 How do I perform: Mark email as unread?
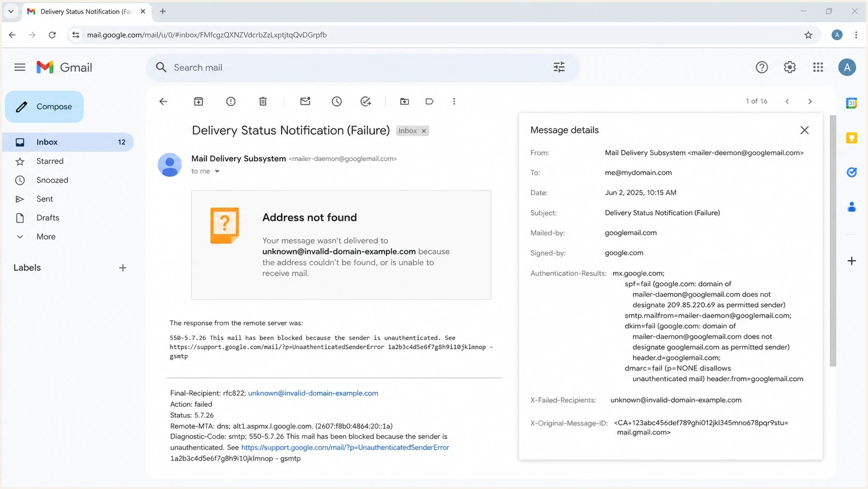point(305,101)
